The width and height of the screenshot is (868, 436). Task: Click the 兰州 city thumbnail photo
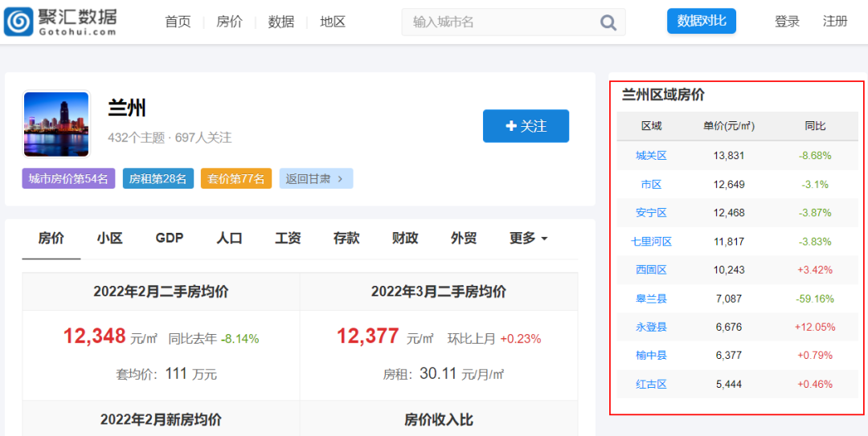coord(56,124)
